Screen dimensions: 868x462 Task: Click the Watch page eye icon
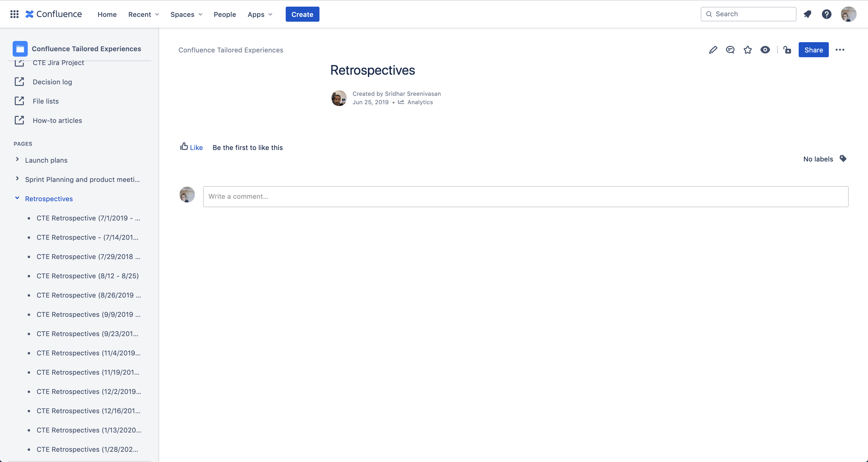766,50
